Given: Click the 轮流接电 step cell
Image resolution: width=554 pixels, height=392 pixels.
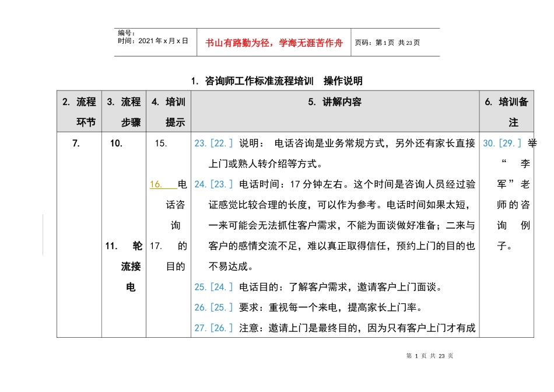Looking at the screenshot, I should (x=124, y=267).
